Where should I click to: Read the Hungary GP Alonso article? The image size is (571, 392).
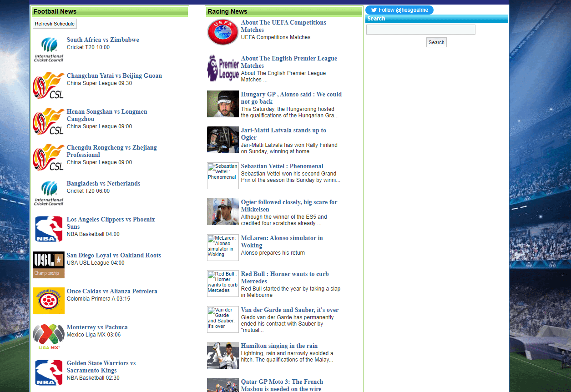(291, 98)
